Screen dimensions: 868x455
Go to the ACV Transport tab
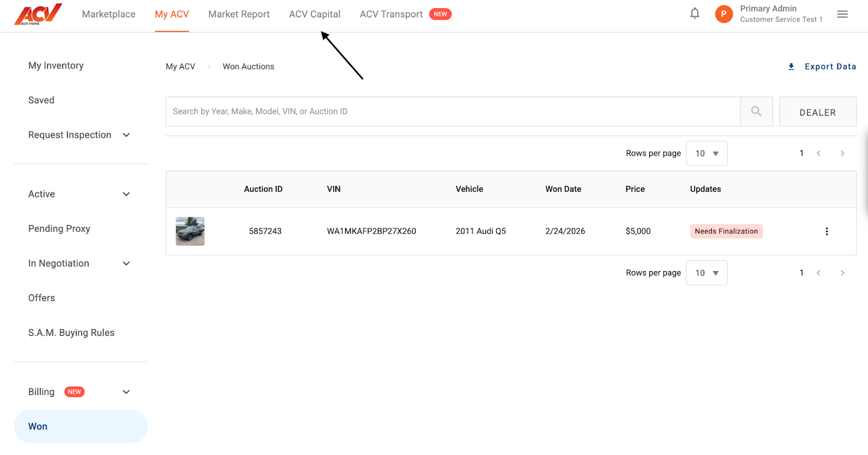pyautogui.click(x=391, y=14)
